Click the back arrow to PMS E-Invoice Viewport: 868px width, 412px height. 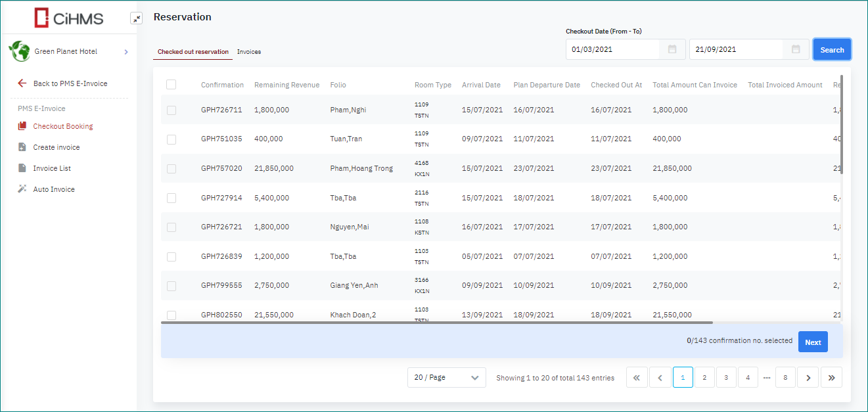coord(22,83)
